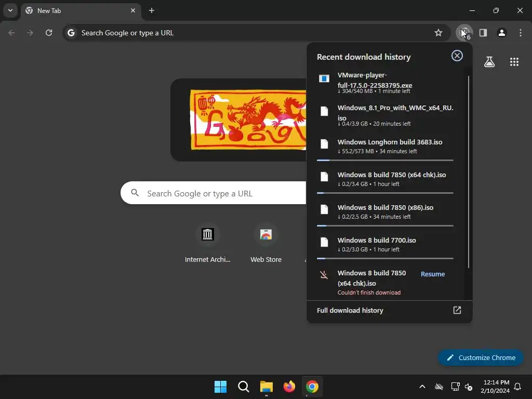Open Search Labs flask icon

click(489, 62)
